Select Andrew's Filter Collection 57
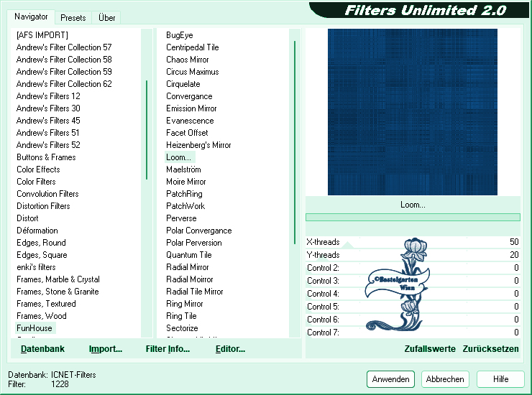The width and height of the screenshot is (532, 395). coord(64,47)
